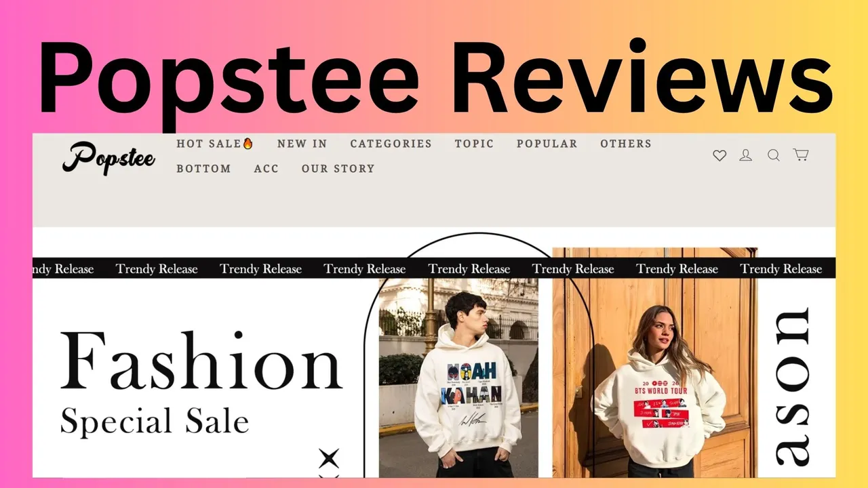Open the wishlist heart icon
This screenshot has height=488, width=868.
(x=719, y=155)
